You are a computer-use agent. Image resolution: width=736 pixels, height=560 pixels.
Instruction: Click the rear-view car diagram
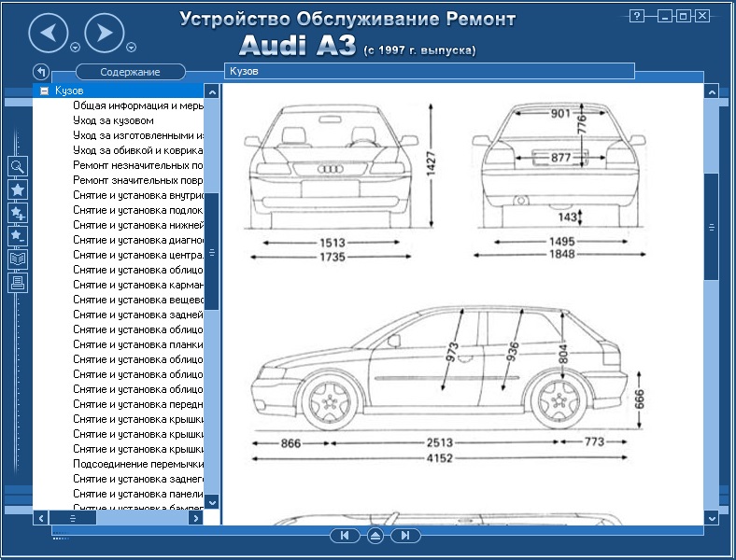coord(559,165)
